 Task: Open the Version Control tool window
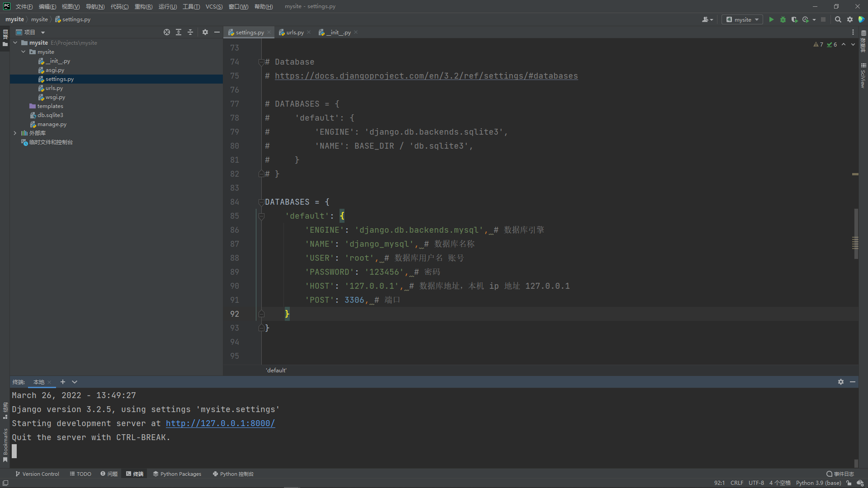pyautogui.click(x=37, y=474)
